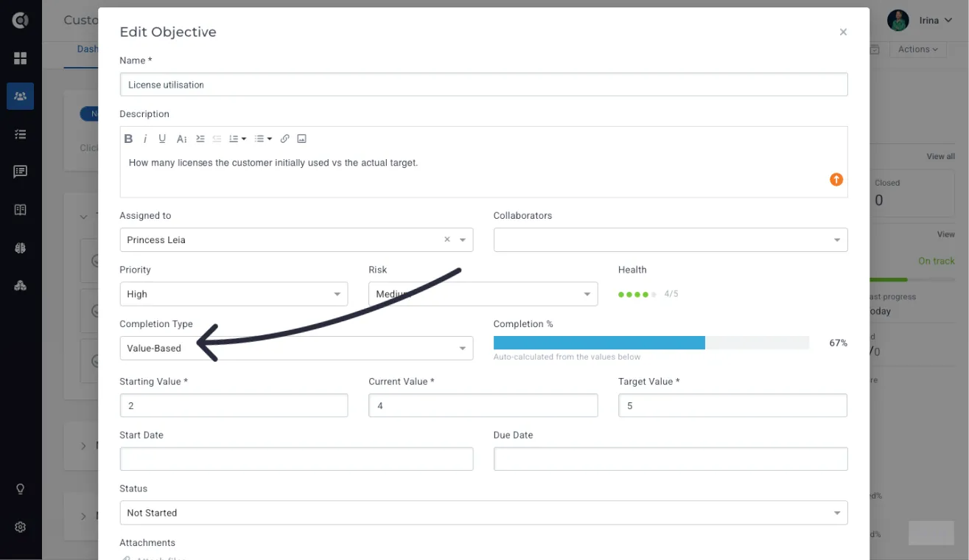
Task: Open the settings gear in sidebar
Action: coord(21,527)
